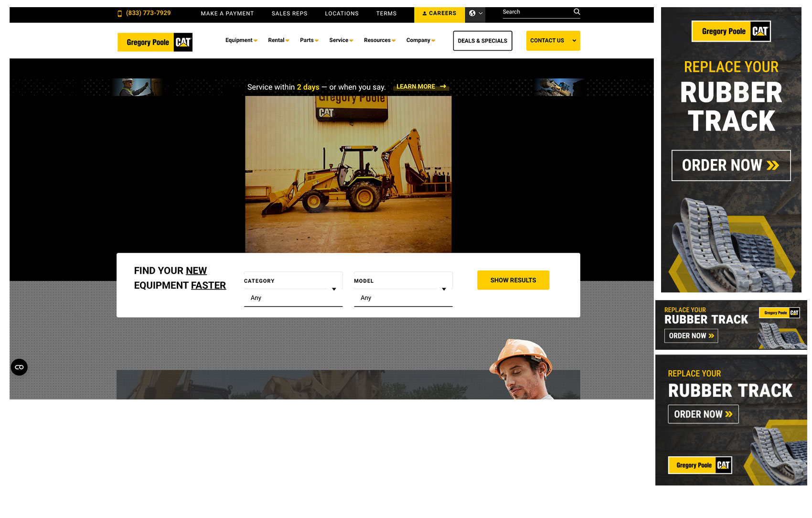
Task: Click the round accessibility widget icon
Action: (x=19, y=367)
